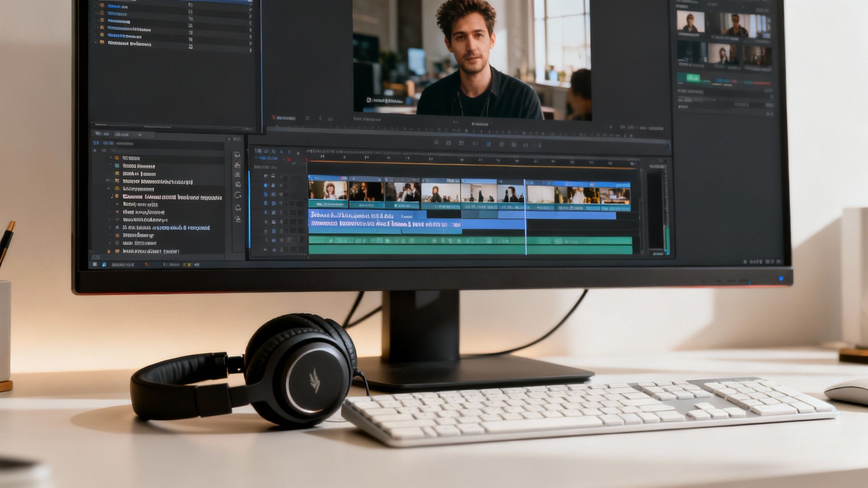Mute the green audio track

click(265, 240)
